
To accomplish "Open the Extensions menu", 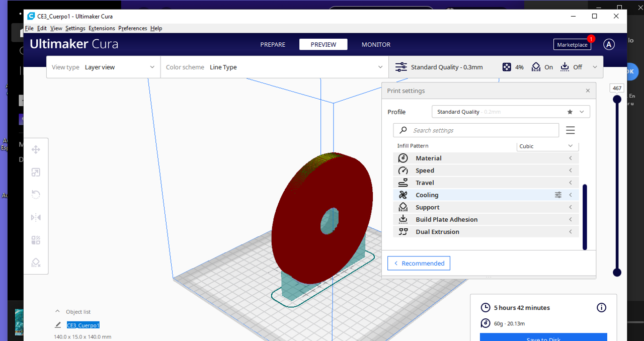I will tap(102, 28).
